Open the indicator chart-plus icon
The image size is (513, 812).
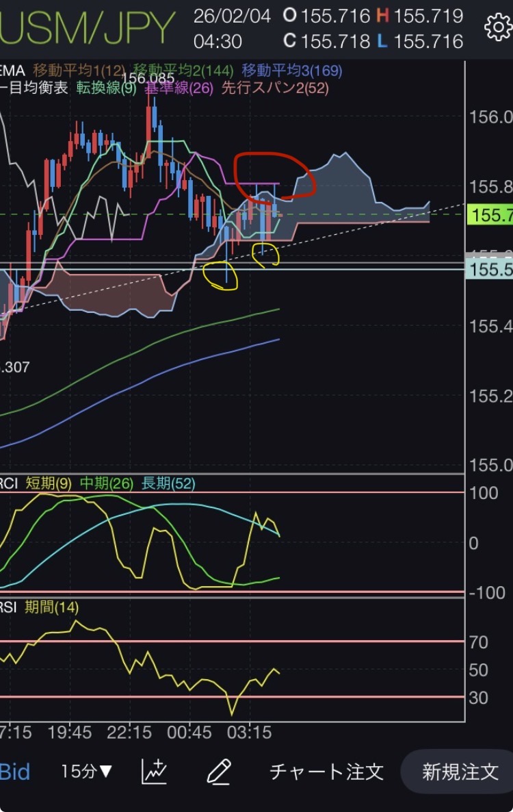coord(155,772)
